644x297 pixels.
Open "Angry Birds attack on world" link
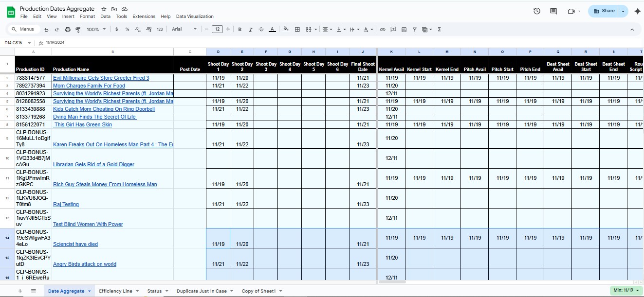pos(85,264)
